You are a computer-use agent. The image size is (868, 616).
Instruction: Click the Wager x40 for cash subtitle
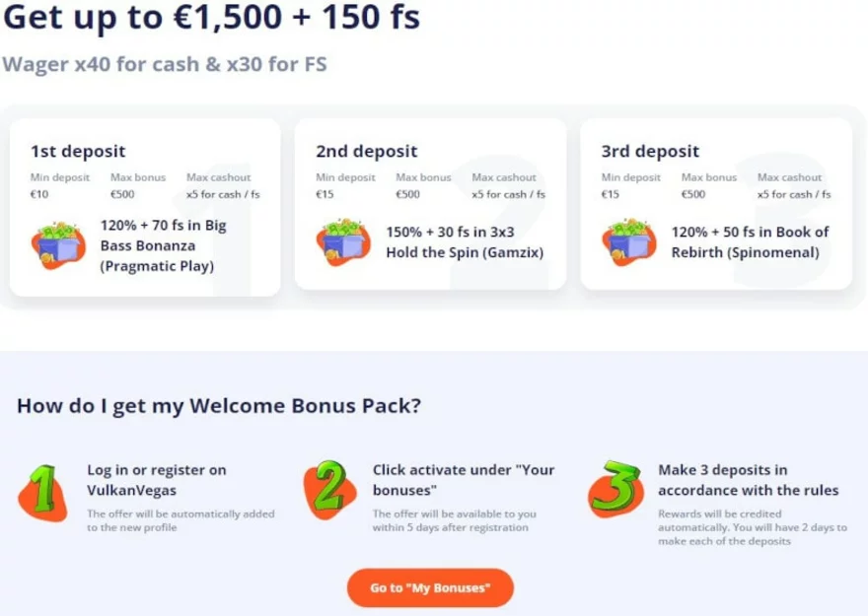pos(164,64)
